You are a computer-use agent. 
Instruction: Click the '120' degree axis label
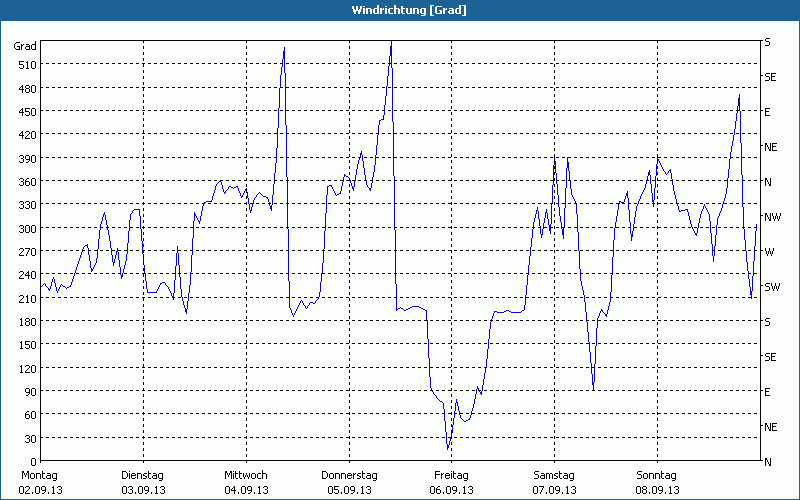pos(28,369)
